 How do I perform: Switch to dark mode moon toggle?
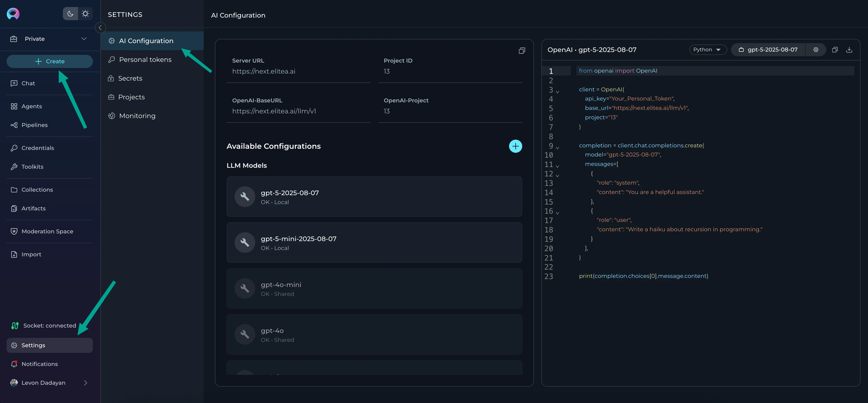coord(70,14)
